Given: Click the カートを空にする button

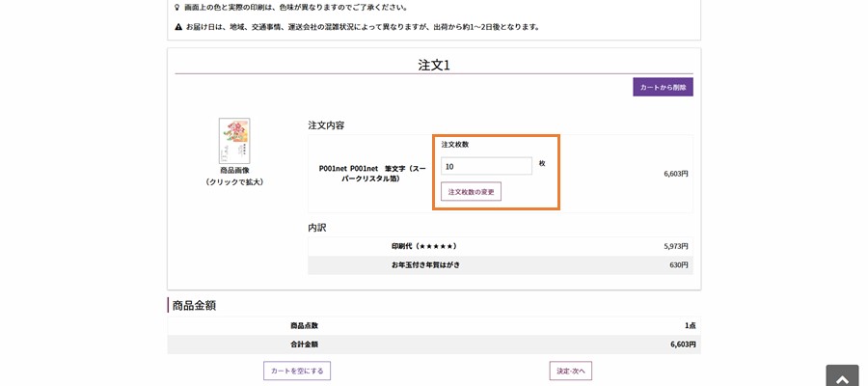Looking at the screenshot, I should (297, 371).
